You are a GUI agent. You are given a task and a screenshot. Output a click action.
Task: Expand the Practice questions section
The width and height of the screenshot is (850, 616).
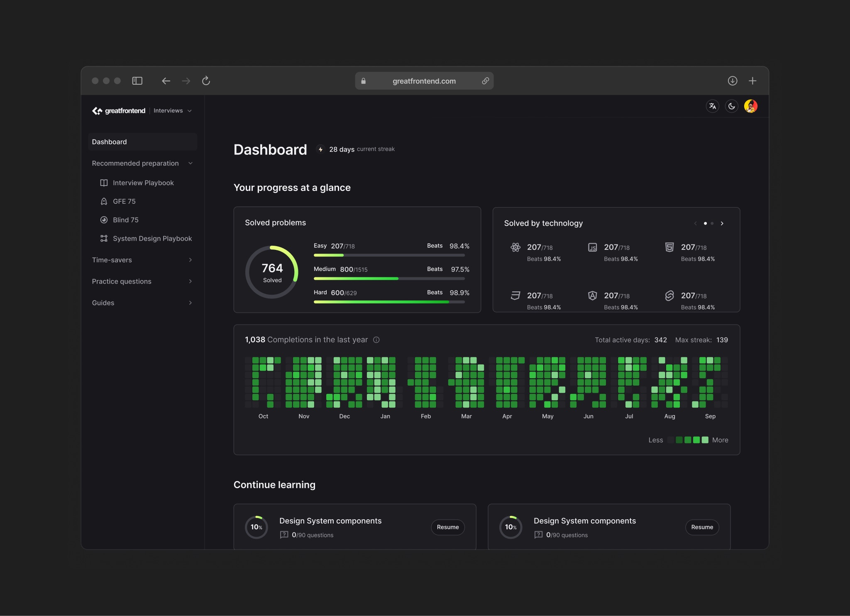(142, 281)
